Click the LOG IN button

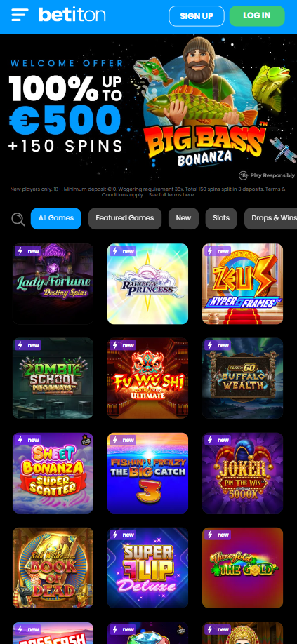click(x=257, y=15)
